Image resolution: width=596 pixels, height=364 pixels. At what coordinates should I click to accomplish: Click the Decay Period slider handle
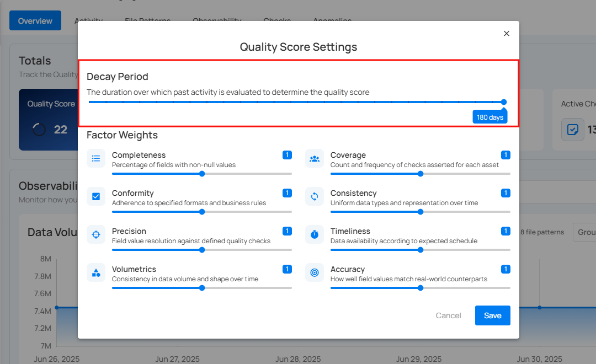(504, 102)
